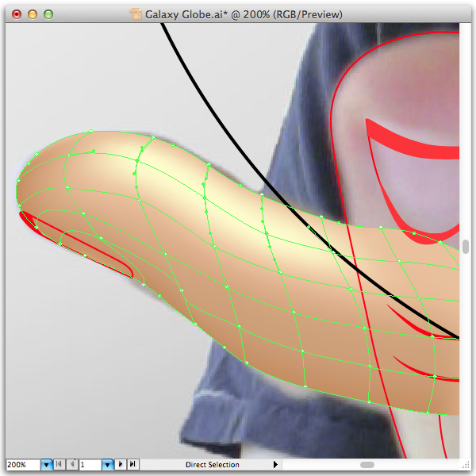Zoom the window with green button
This screenshot has height=476, width=476.
(48, 14)
